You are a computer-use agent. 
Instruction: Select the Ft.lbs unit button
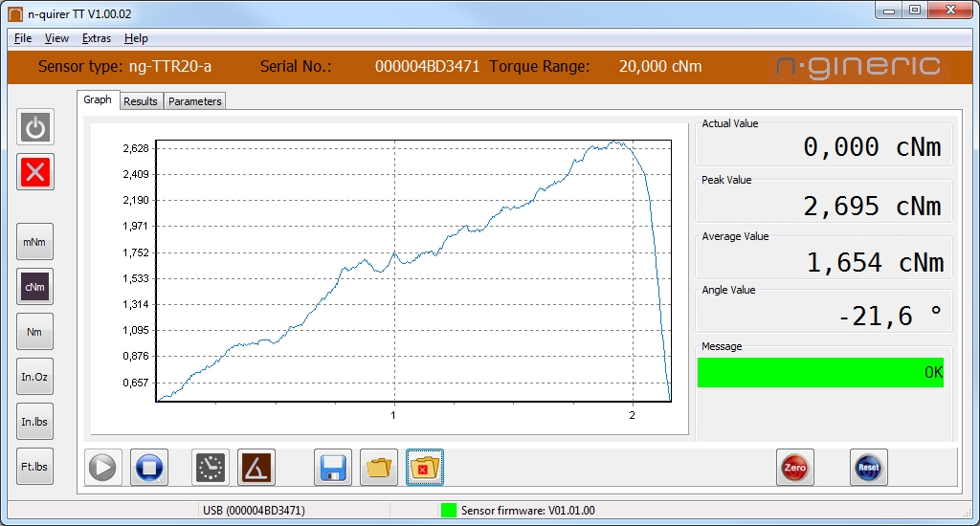tap(35, 467)
